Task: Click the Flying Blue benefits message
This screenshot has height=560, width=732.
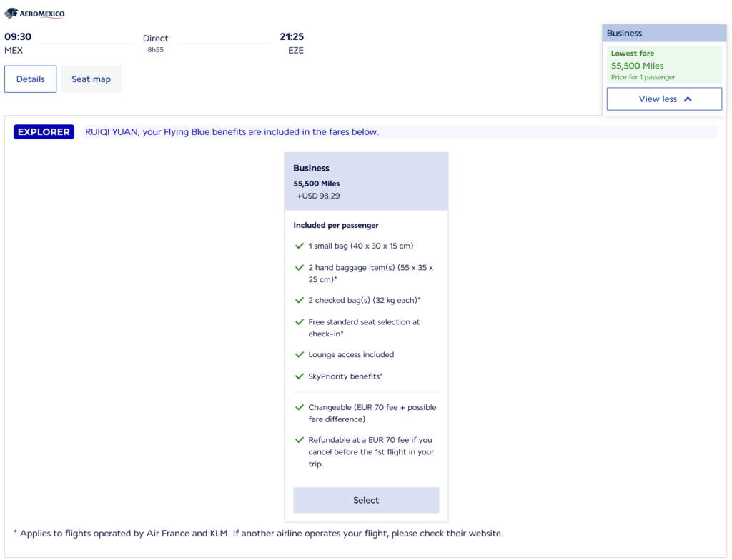Action: [x=232, y=131]
